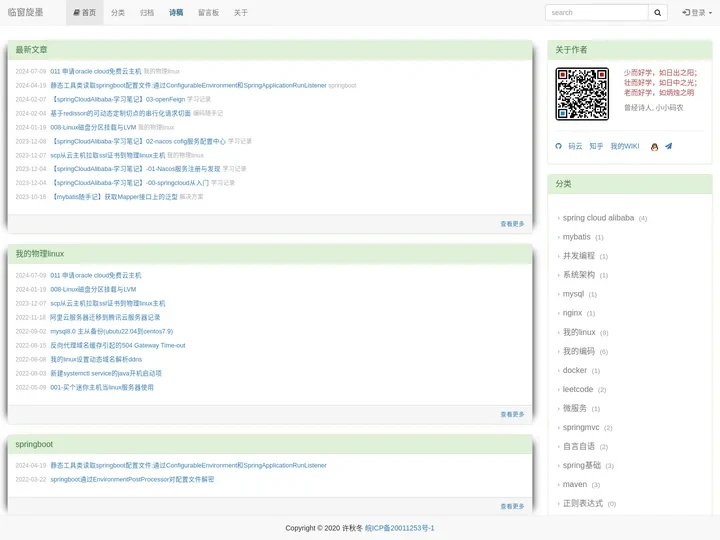Select the 我的linux category
The height and width of the screenshot is (540, 720).
click(579, 332)
